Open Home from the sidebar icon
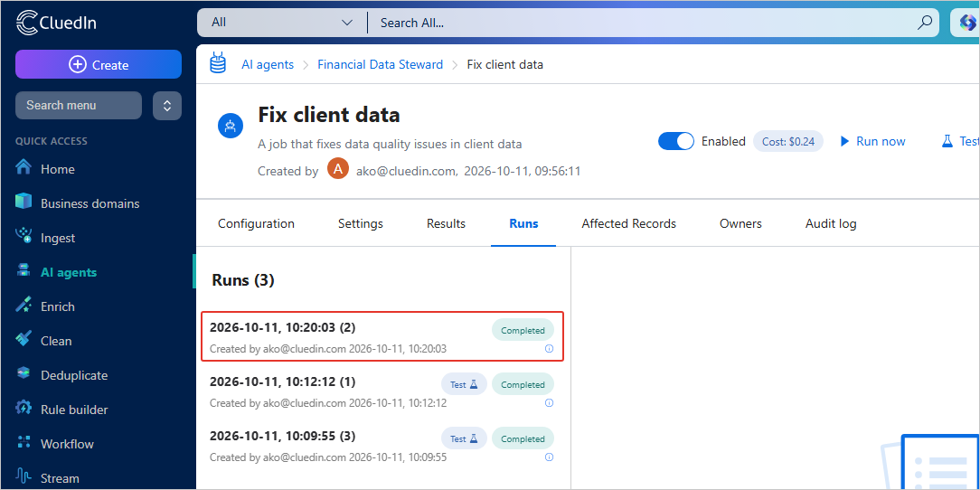This screenshot has height=490, width=980. coord(24,169)
